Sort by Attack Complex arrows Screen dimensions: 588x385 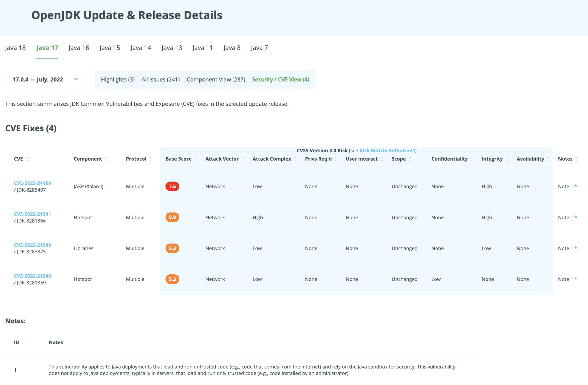pyautogui.click(x=295, y=159)
